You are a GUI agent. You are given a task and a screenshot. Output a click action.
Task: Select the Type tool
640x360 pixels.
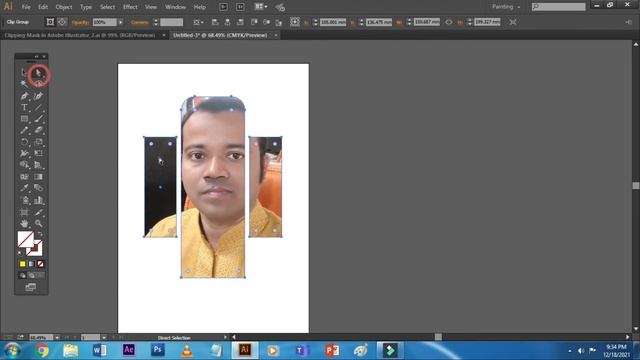[x=24, y=107]
